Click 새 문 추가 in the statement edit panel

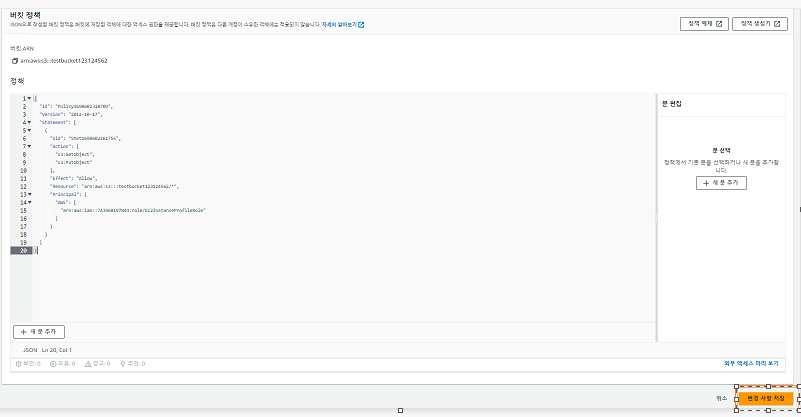721,183
